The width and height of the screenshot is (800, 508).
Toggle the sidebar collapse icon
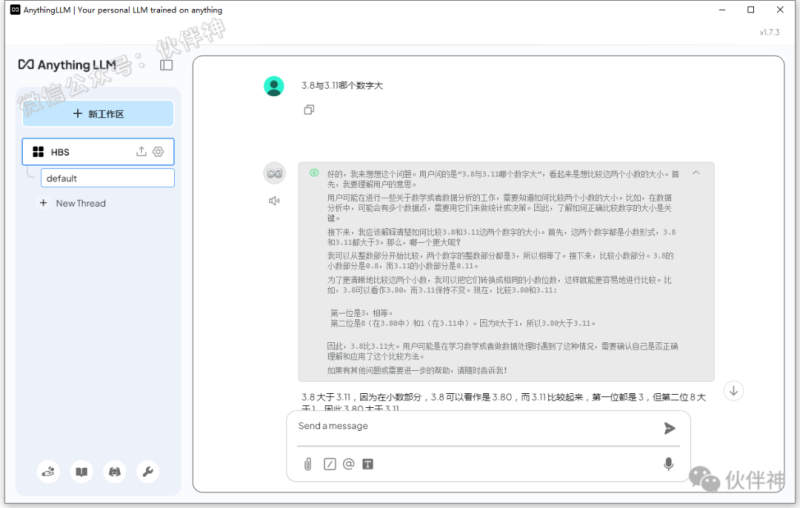coord(166,65)
